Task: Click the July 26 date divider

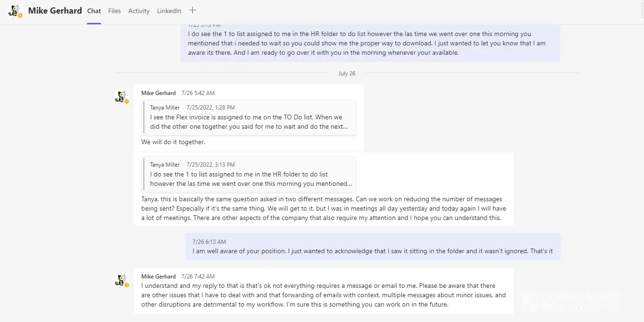Action: coord(347,73)
